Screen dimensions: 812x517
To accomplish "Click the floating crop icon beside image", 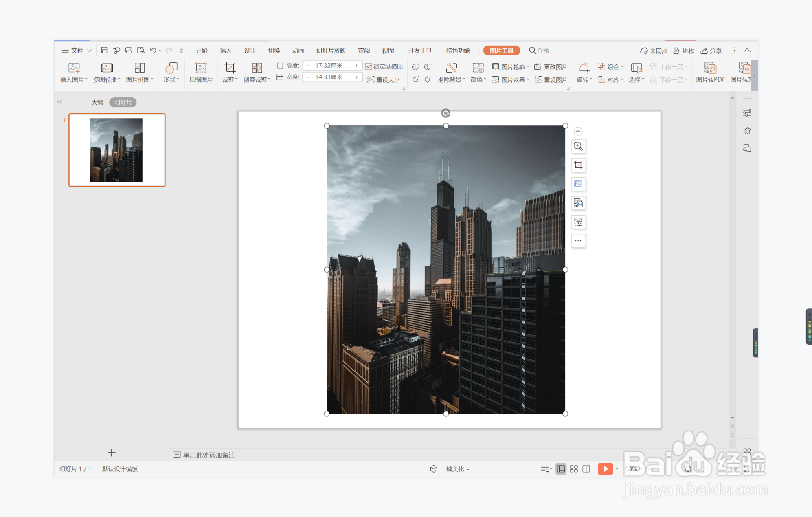I will coord(578,165).
